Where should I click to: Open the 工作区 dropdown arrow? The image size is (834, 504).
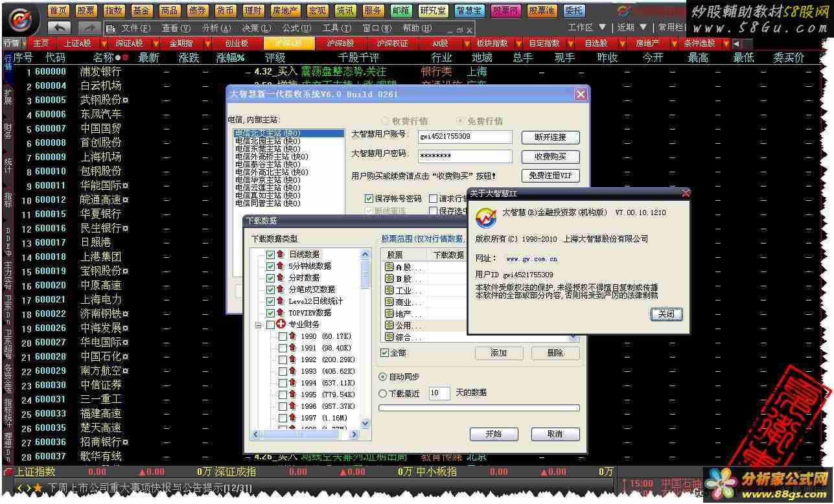tap(603, 27)
